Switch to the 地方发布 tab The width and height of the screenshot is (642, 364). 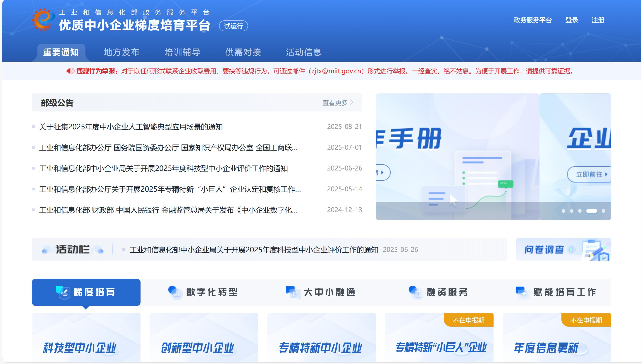[121, 52]
